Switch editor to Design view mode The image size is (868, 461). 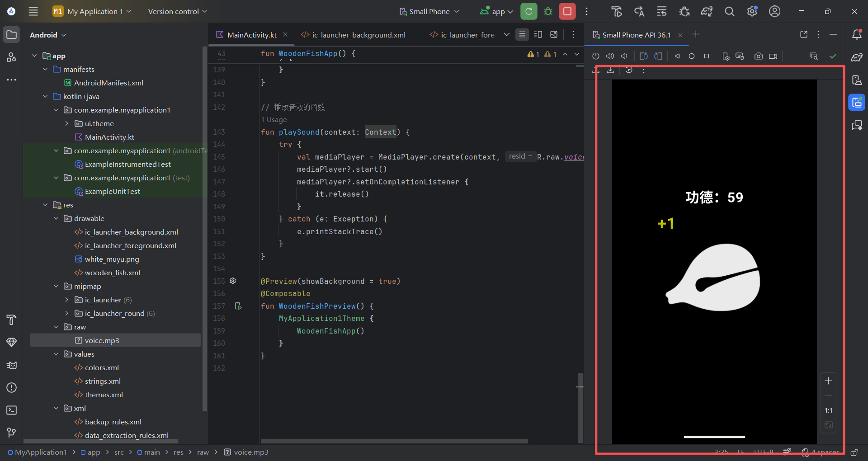click(554, 34)
